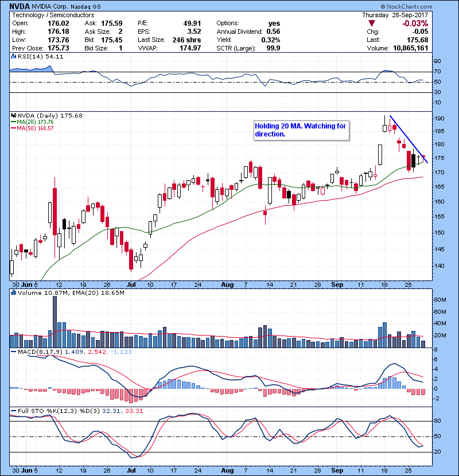Viewport: 459px width, 476px height.
Task: Click the Ask price 175.59
Action: pos(112,24)
